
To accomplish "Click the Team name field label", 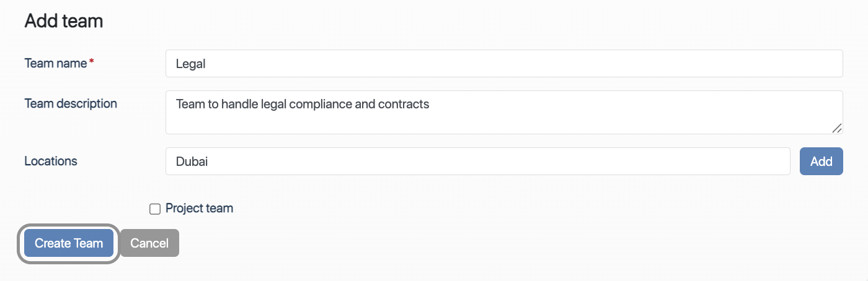I will (56, 63).
